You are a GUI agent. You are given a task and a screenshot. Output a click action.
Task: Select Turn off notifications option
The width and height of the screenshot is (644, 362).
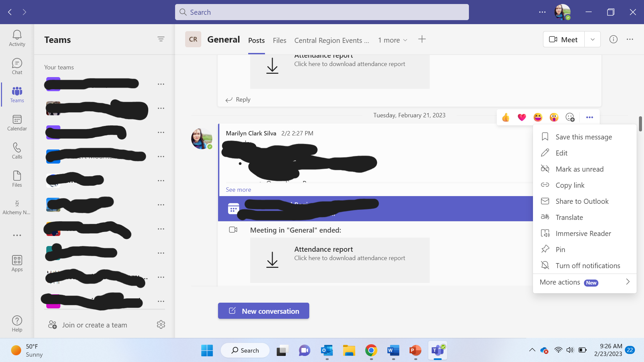point(587,265)
